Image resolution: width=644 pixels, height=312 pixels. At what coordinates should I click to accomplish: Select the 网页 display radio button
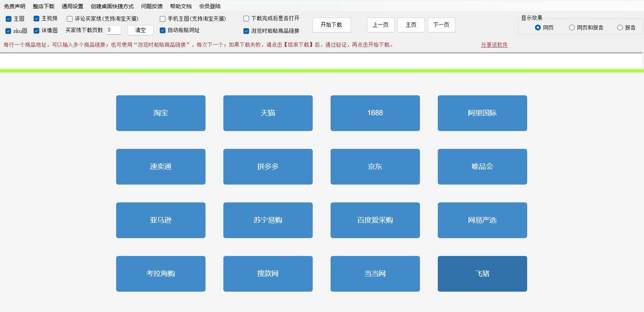pyautogui.click(x=538, y=27)
